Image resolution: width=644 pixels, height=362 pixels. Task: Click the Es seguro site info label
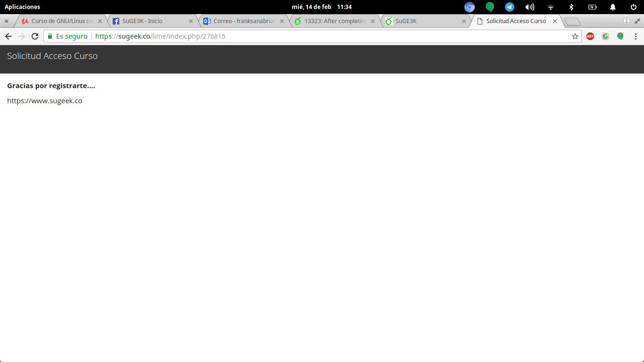click(x=72, y=36)
